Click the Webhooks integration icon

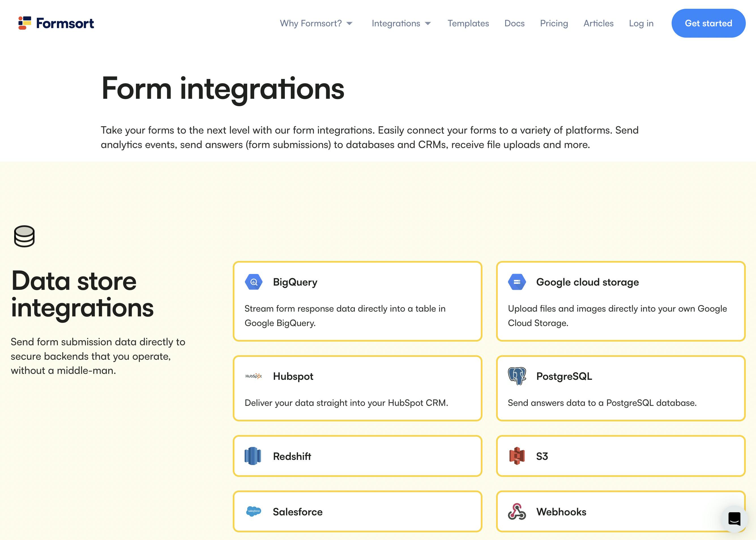pyautogui.click(x=516, y=511)
